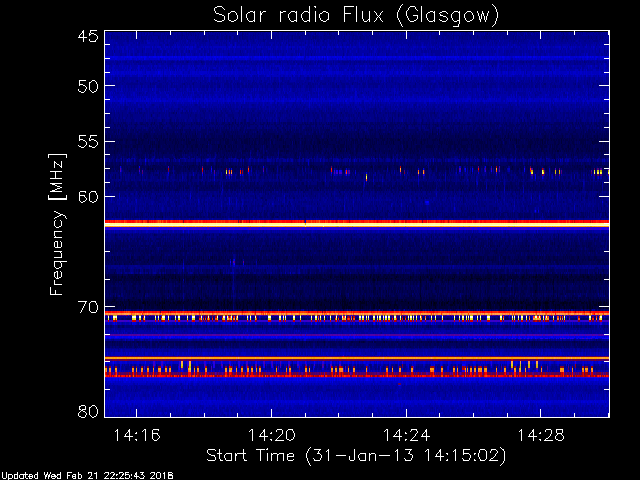Screen dimensions: 640x480
Task: Select the '45' frequency axis label
Action: [88, 36]
